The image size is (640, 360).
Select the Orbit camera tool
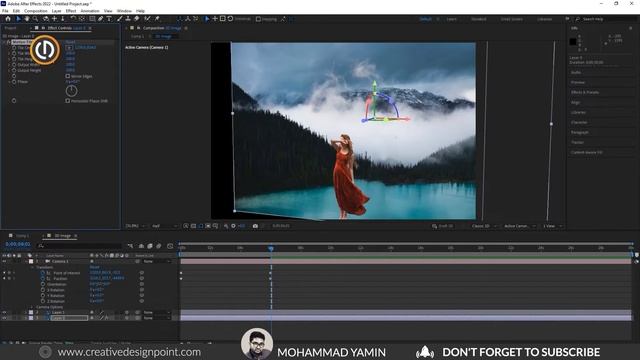(x=46, y=19)
